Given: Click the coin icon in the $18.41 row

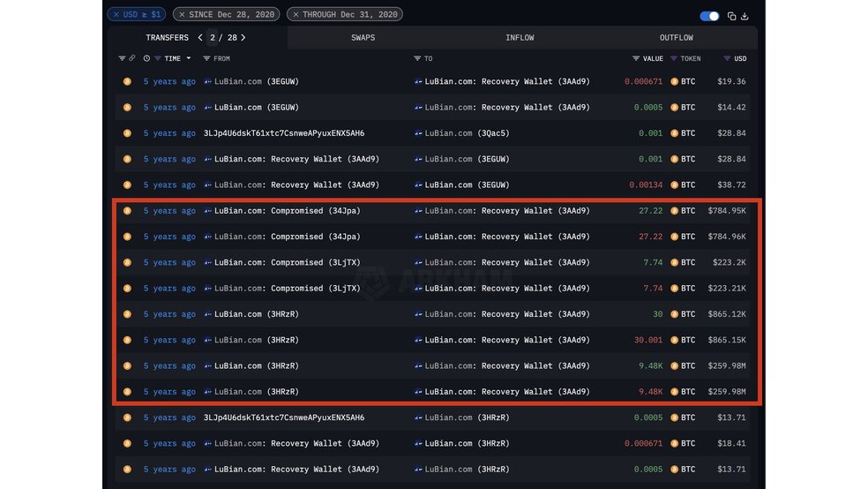Looking at the screenshot, I should pos(127,444).
